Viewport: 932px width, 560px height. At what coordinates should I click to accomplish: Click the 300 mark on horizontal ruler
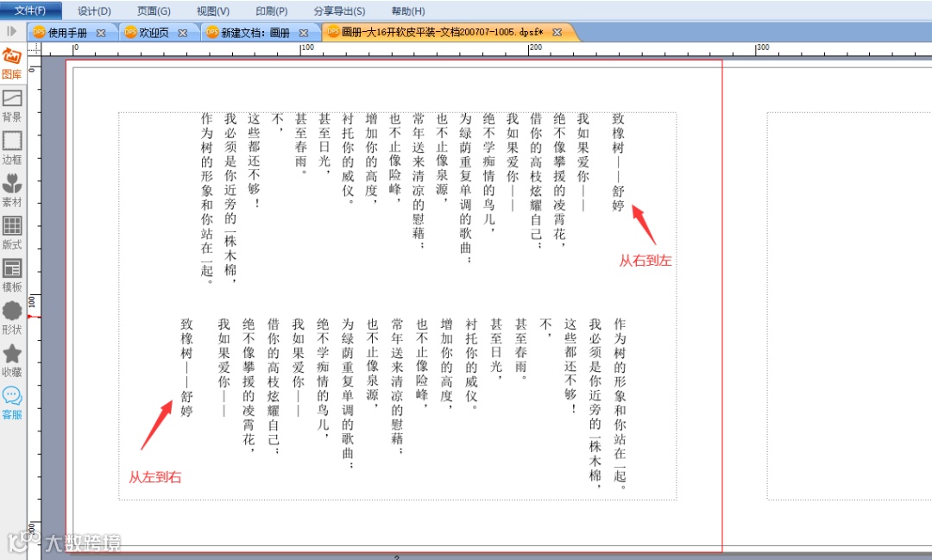[763, 47]
